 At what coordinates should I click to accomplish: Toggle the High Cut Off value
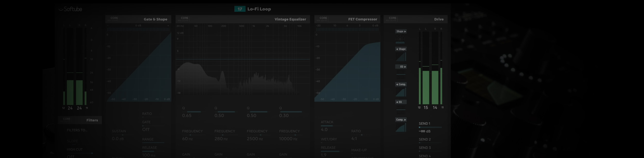click(70, 156)
